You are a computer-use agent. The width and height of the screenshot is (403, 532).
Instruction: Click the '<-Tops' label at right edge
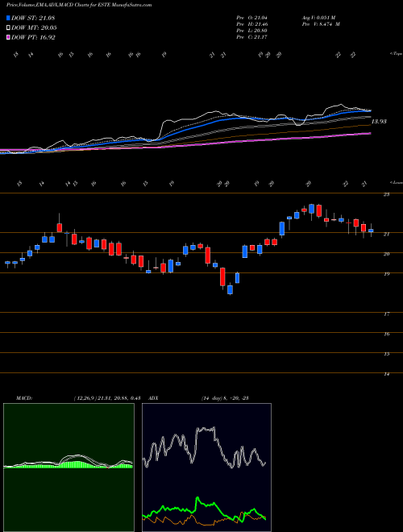(396, 54)
